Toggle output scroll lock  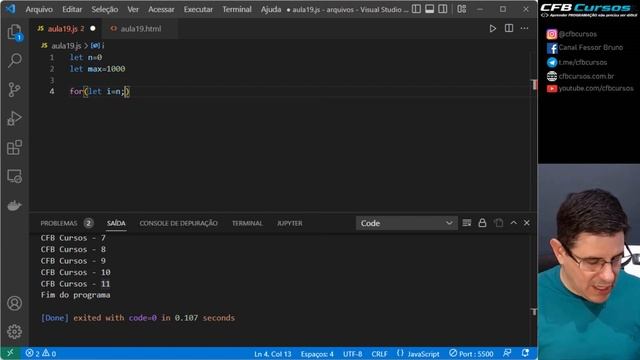(x=482, y=223)
